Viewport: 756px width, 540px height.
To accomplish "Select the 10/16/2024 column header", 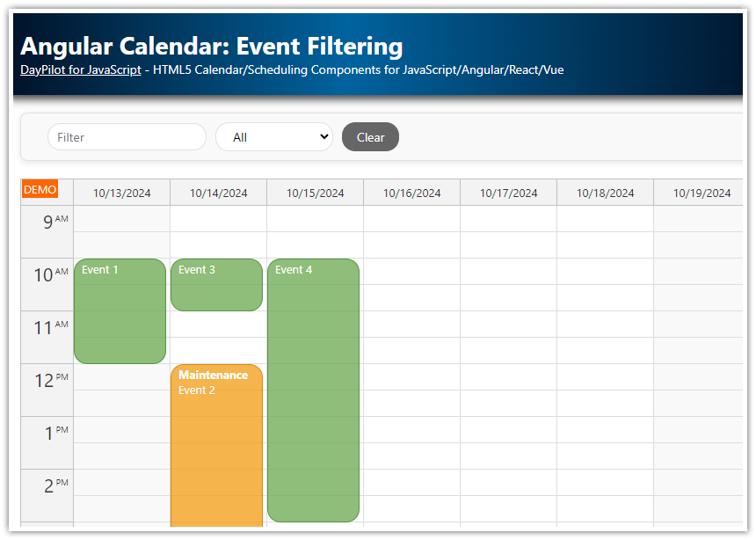I will 411,192.
